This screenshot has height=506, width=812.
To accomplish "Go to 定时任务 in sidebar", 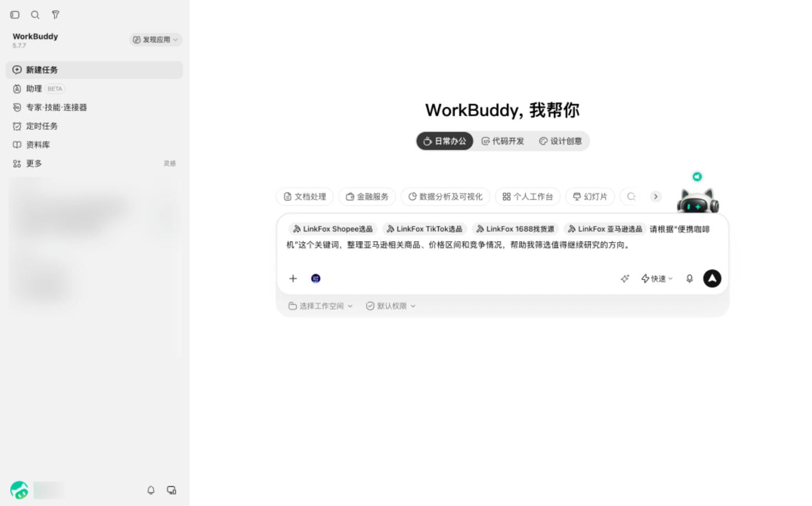I will (x=94, y=126).
